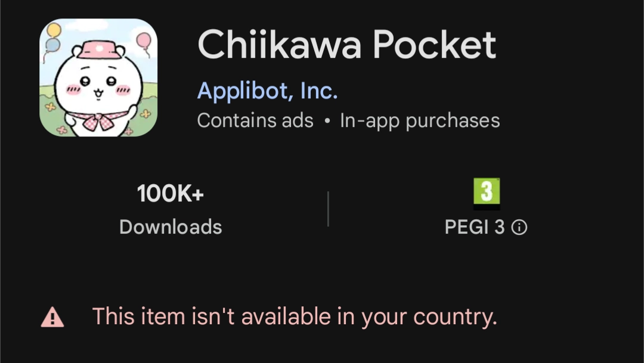Viewport: 644px width, 363px height.
Task: Click the PEGI 3 text label
Action: pyautogui.click(x=475, y=227)
